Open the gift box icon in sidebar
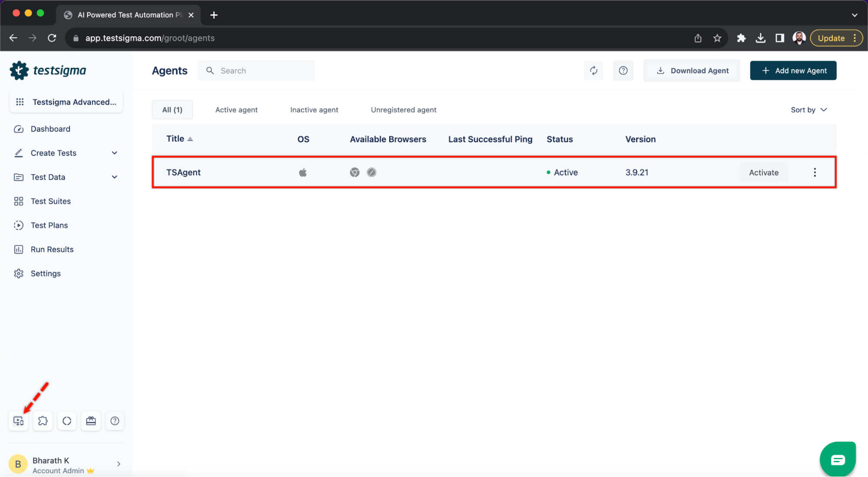868x477 pixels. click(91, 421)
